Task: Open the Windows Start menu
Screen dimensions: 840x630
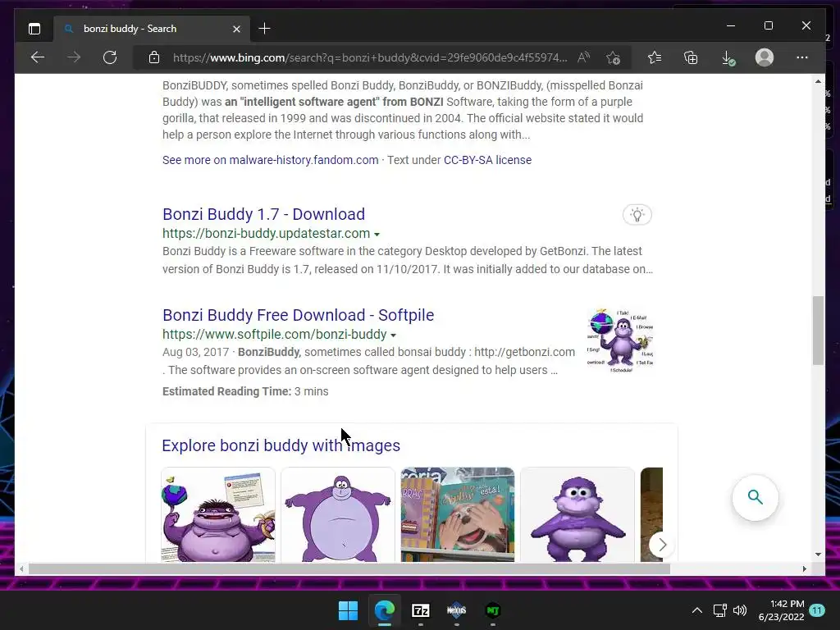Action: 348,610
